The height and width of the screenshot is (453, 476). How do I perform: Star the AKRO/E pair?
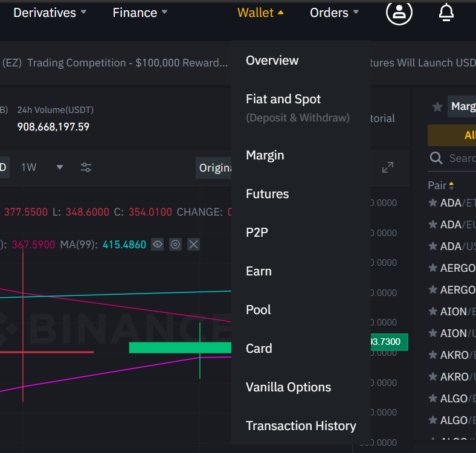point(433,355)
